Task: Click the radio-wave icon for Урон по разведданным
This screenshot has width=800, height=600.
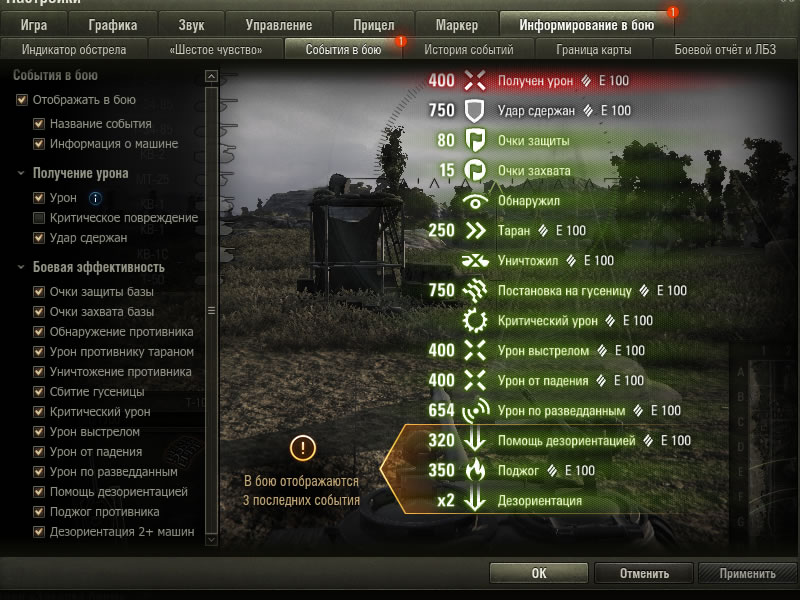Action: pyautogui.click(x=476, y=411)
